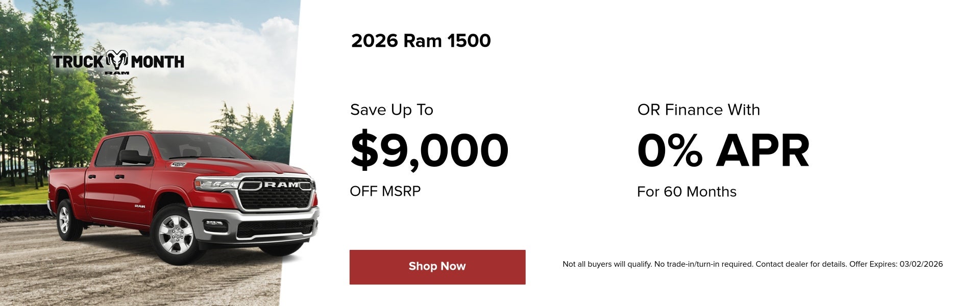Click the truck's side mirror

click(x=134, y=157)
